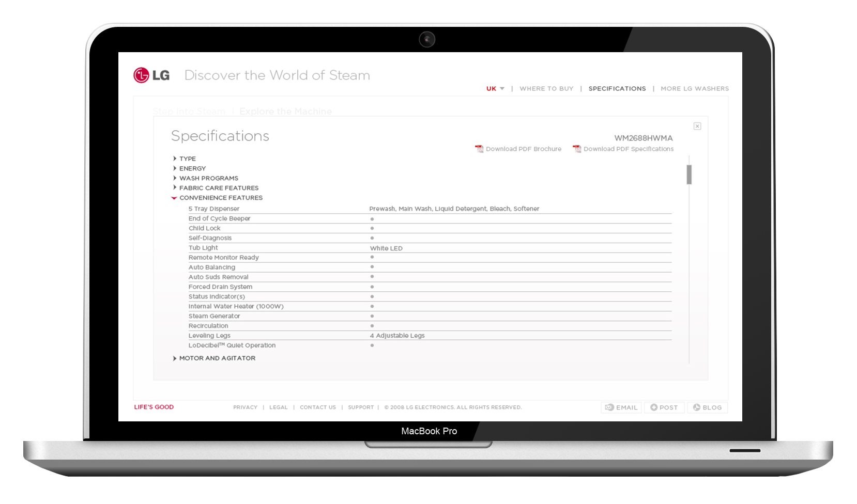Viewport: 857px width, 504px height.
Task: Open the Privacy footer link
Action: pos(245,407)
